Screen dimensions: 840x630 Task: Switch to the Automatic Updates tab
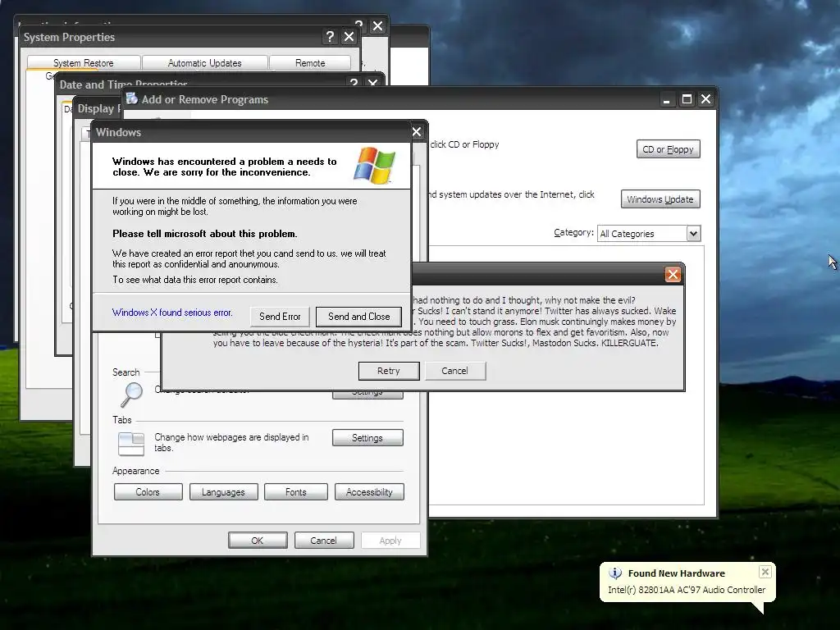[204, 62]
